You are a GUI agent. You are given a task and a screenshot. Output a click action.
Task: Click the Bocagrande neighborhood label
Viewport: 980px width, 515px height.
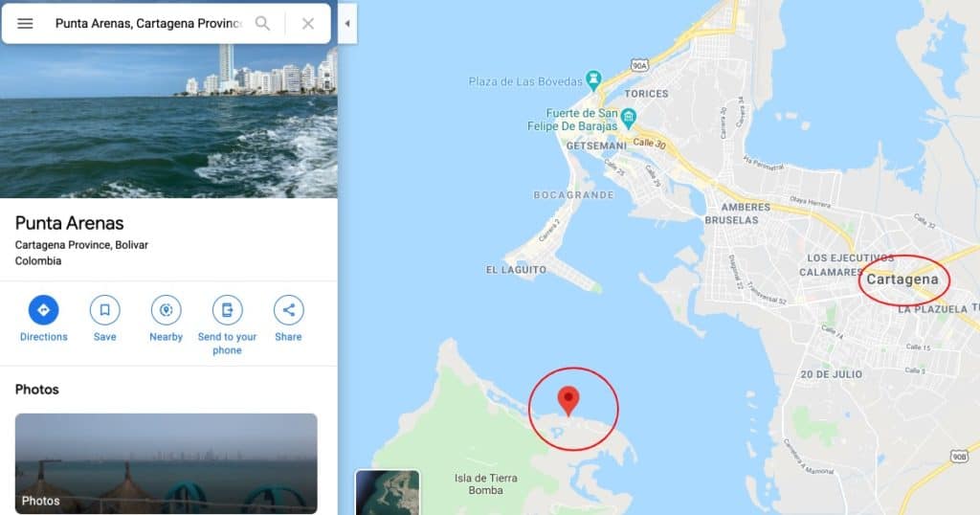pyautogui.click(x=574, y=195)
